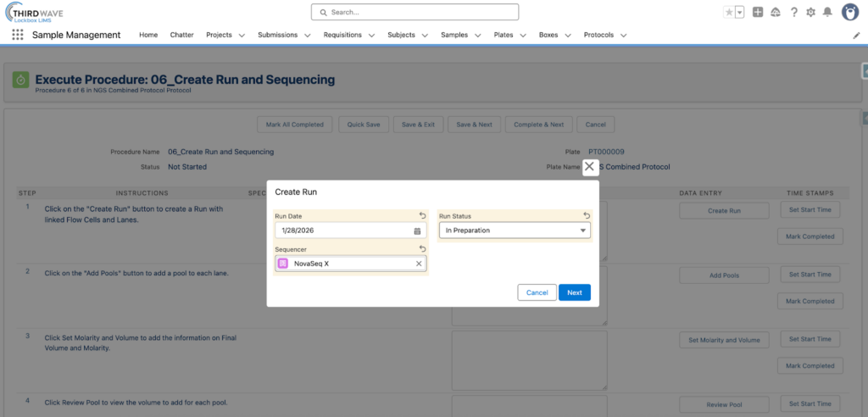Click the step 3 notes text area
The width and height of the screenshot is (868, 417).
(530, 360)
